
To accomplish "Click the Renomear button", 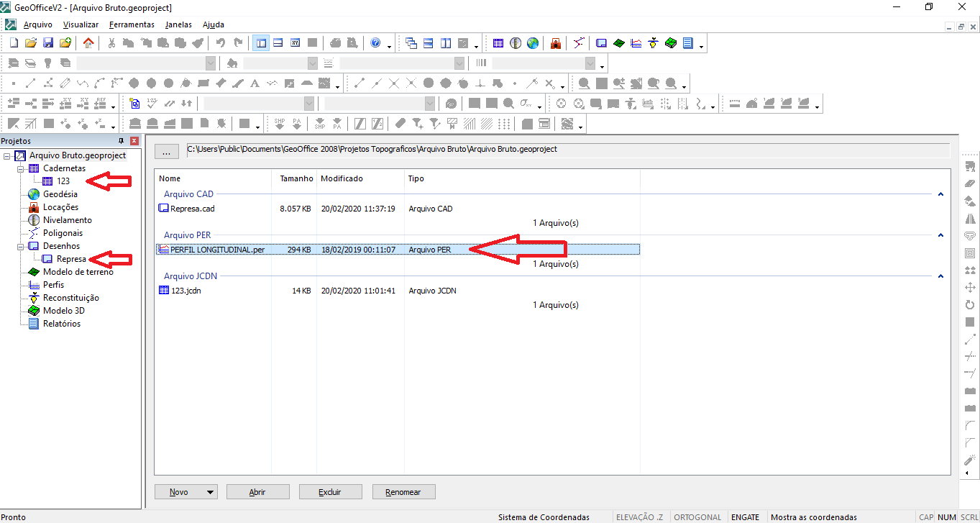I will 403,493.
